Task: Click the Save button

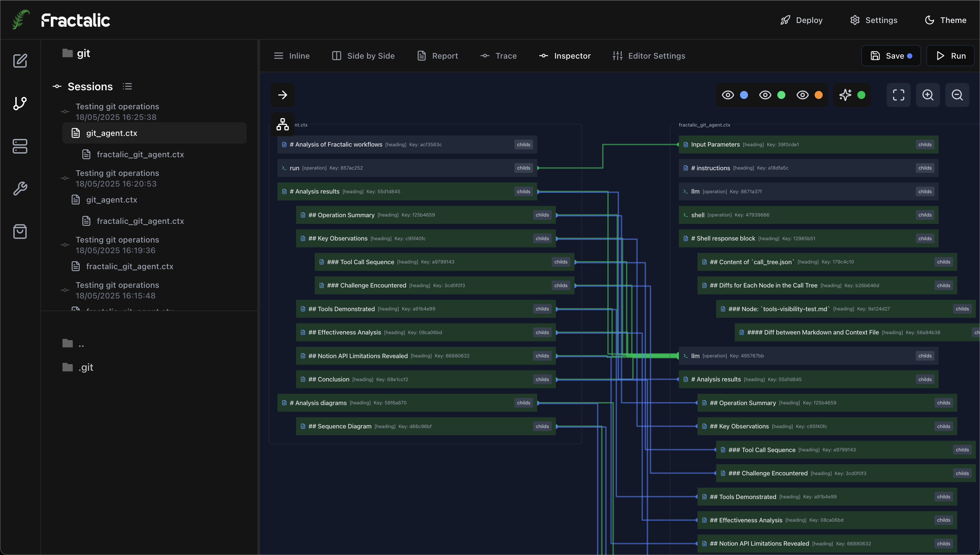Action: pos(891,56)
